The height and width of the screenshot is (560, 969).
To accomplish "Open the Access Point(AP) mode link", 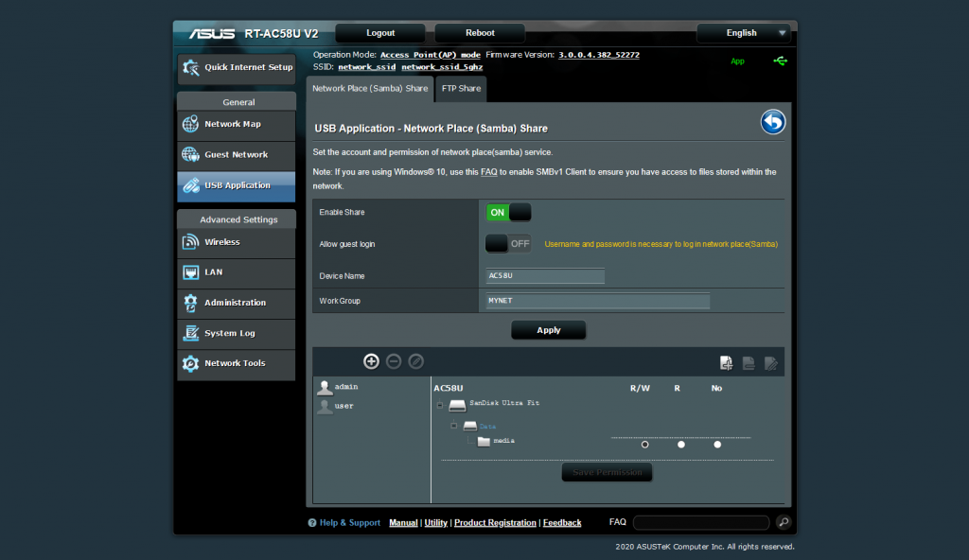I will point(431,55).
